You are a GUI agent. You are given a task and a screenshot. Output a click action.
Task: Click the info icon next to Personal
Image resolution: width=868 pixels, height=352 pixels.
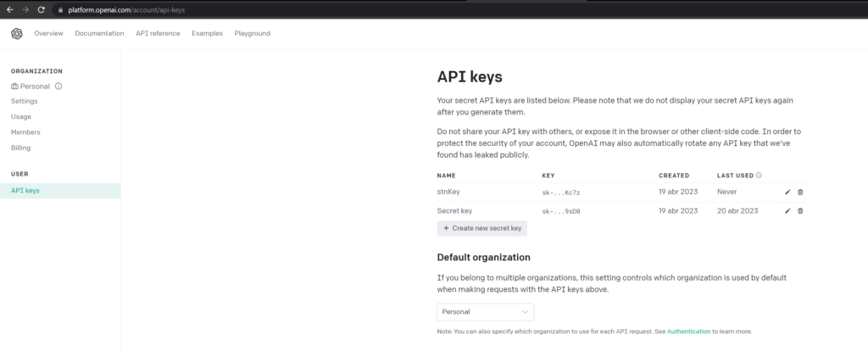point(58,87)
